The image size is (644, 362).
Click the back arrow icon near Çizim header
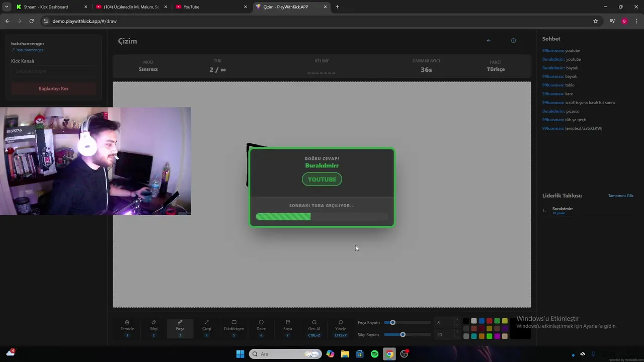click(x=488, y=41)
